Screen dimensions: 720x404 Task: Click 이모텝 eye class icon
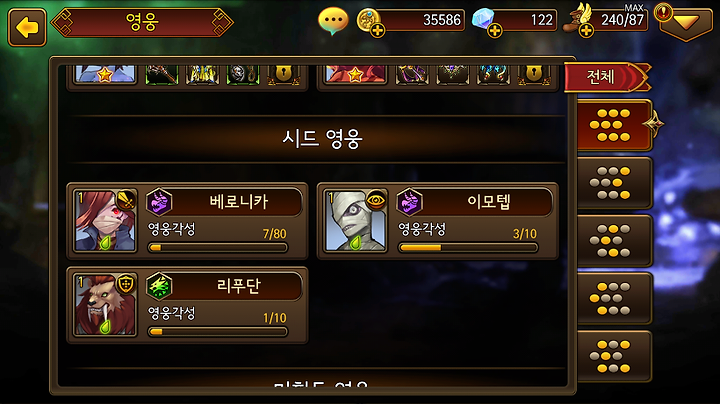point(376,200)
